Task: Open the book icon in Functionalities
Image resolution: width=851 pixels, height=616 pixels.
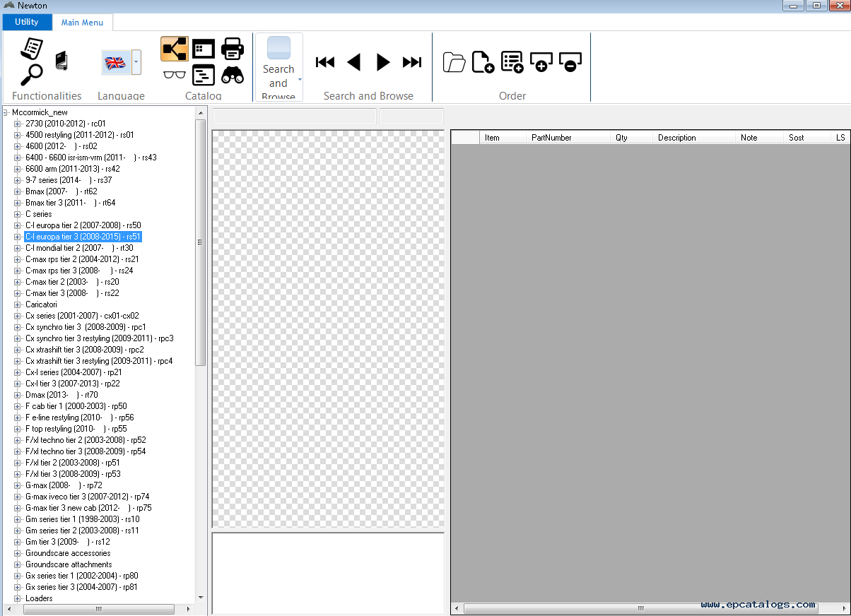Action: (x=61, y=61)
